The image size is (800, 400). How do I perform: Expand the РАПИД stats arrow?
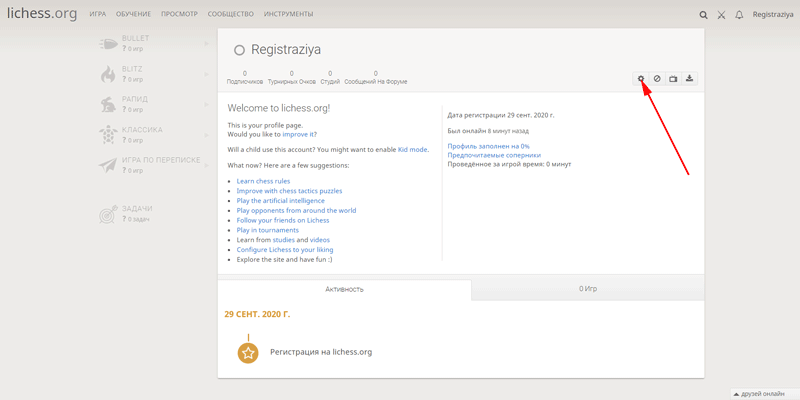207,105
